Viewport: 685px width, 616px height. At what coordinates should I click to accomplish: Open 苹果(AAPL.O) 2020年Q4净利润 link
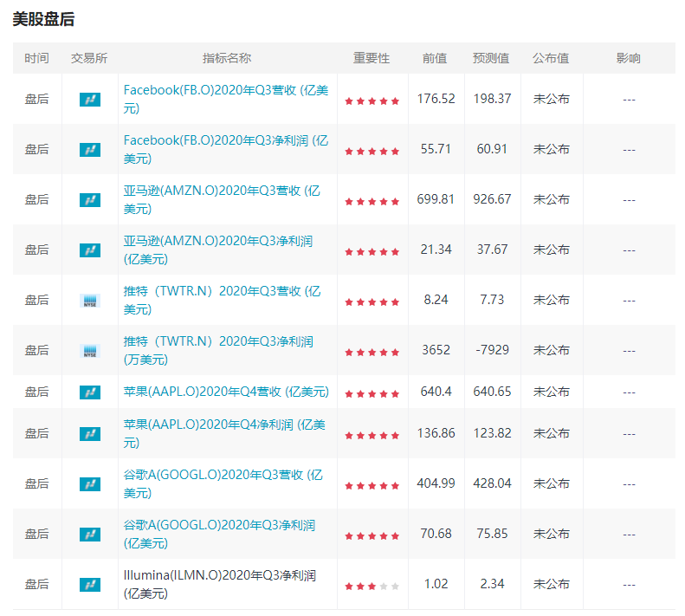coord(224,425)
